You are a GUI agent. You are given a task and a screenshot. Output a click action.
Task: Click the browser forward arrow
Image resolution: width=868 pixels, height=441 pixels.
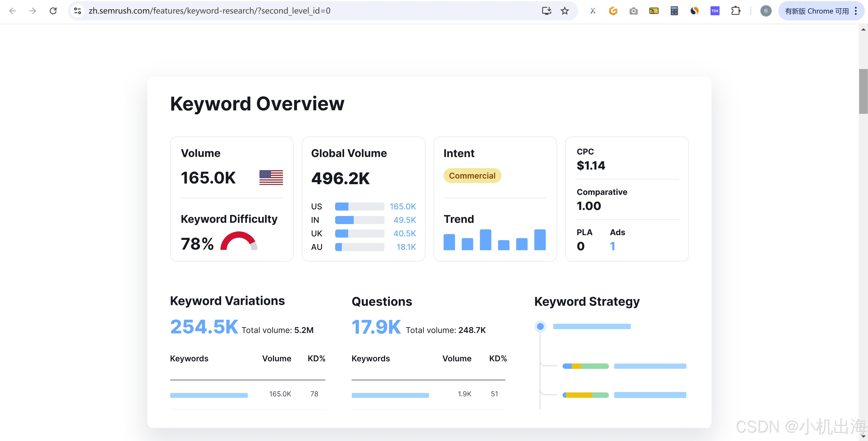[33, 11]
